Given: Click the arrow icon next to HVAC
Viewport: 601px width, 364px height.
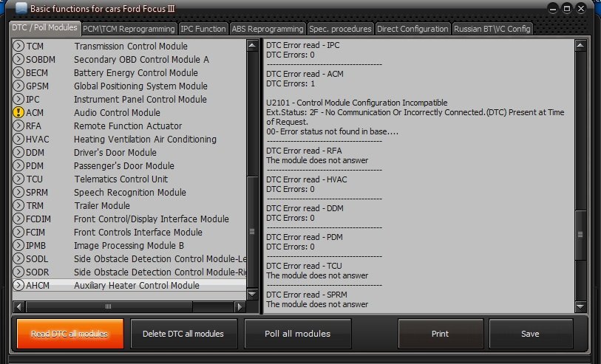Looking at the screenshot, I should point(18,140).
